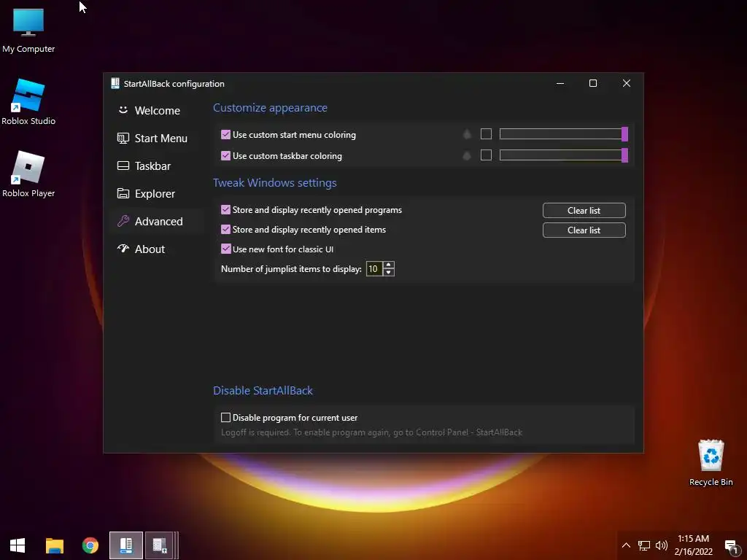Viewport: 747px width, 560px height.
Task: Click start menu coloring droplet icon
Action: 467,134
